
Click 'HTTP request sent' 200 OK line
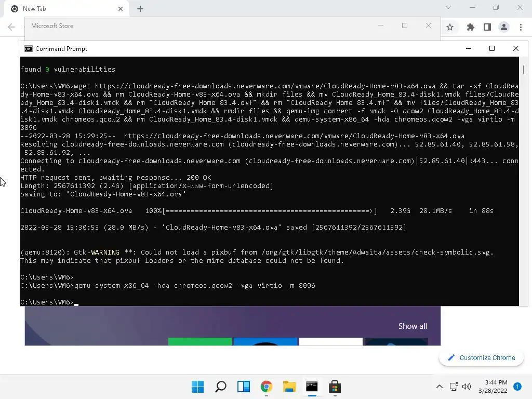(x=116, y=178)
